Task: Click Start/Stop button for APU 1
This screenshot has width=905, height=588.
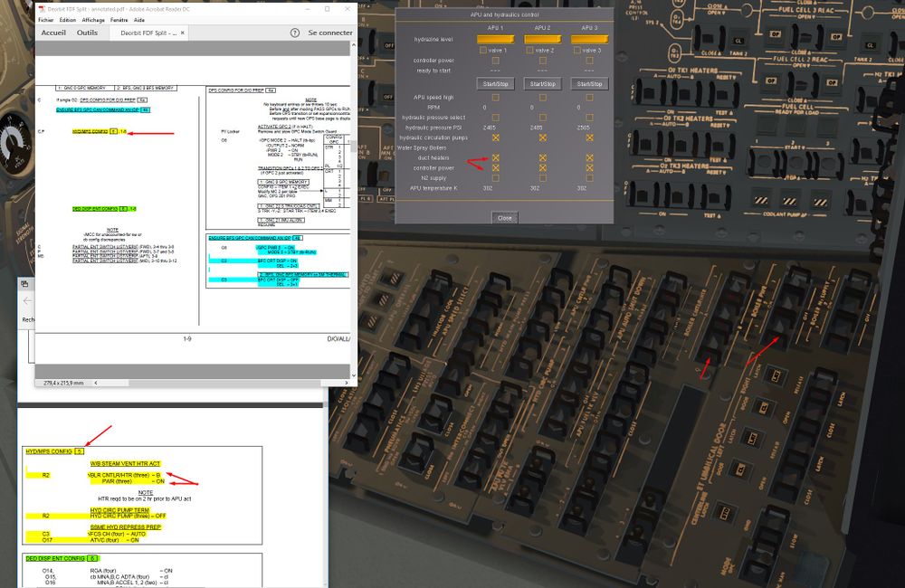Action: click(x=495, y=83)
